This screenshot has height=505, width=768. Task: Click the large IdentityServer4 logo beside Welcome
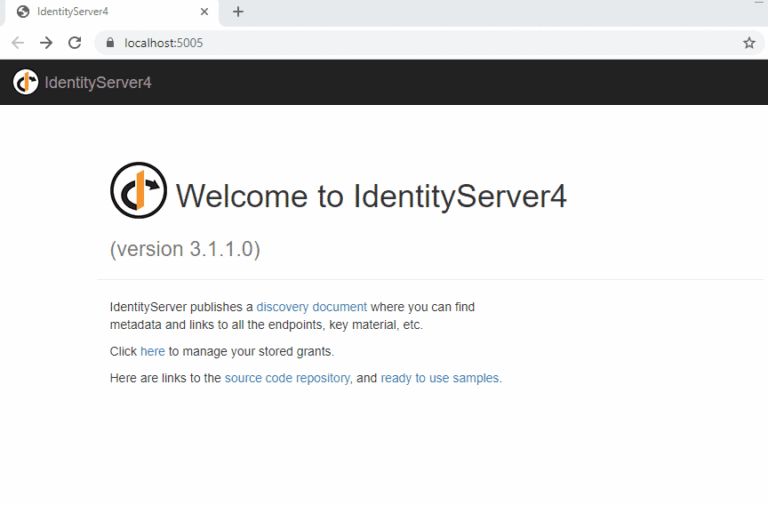(x=138, y=190)
